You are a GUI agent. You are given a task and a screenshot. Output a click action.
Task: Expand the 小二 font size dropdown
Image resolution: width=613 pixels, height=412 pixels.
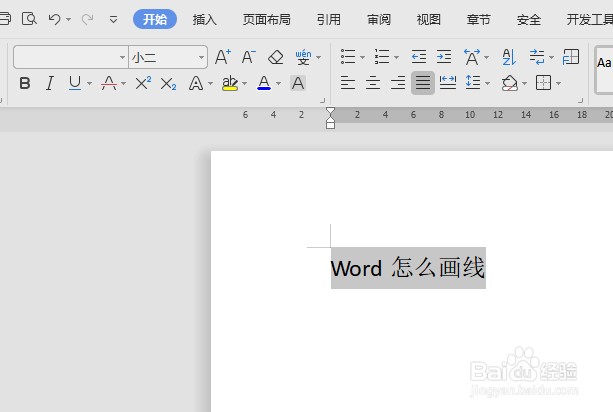click(201, 57)
